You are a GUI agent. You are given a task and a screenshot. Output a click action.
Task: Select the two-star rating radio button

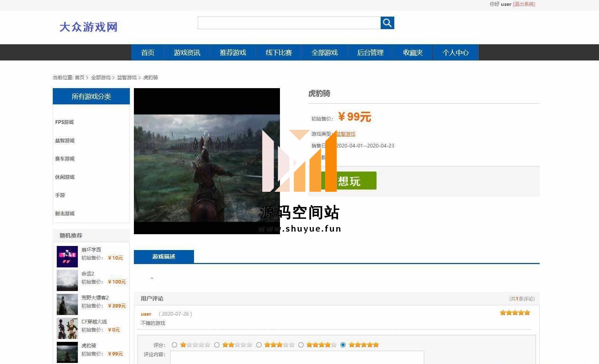[x=217, y=345]
